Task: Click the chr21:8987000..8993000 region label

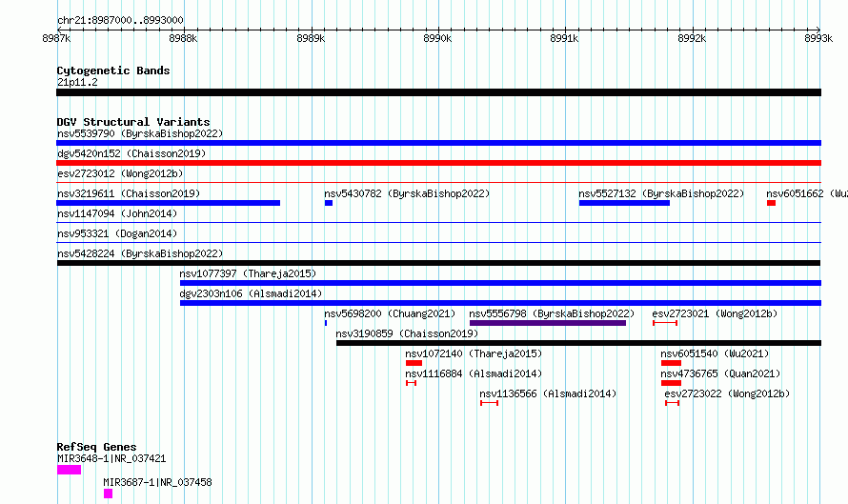Action: pyautogui.click(x=120, y=20)
